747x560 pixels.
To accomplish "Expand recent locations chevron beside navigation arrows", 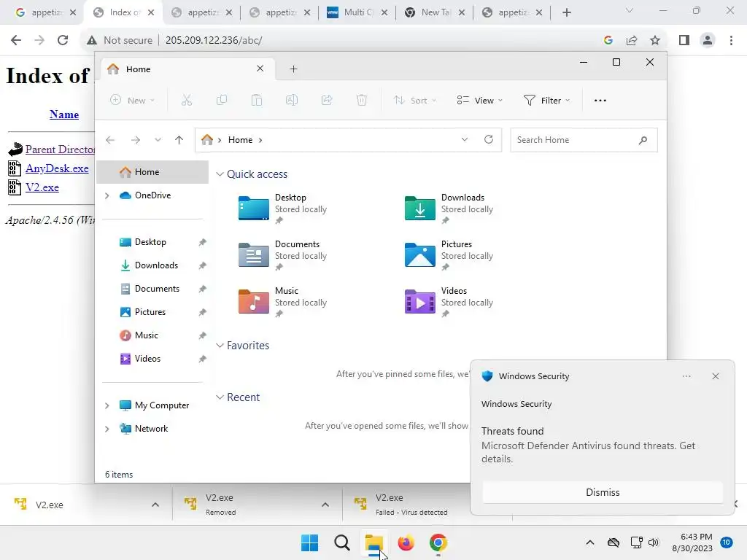I will click(158, 140).
